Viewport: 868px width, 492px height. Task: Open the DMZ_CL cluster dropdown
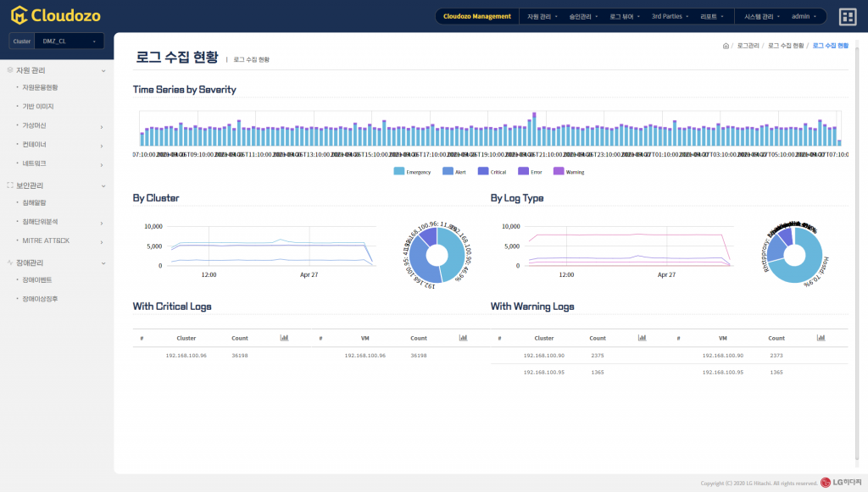(66, 41)
